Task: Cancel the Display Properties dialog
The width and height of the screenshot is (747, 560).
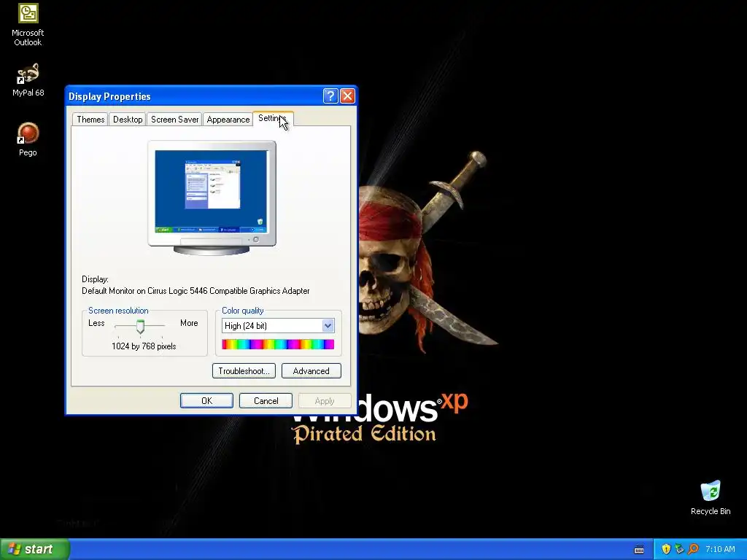Action: pos(266,400)
